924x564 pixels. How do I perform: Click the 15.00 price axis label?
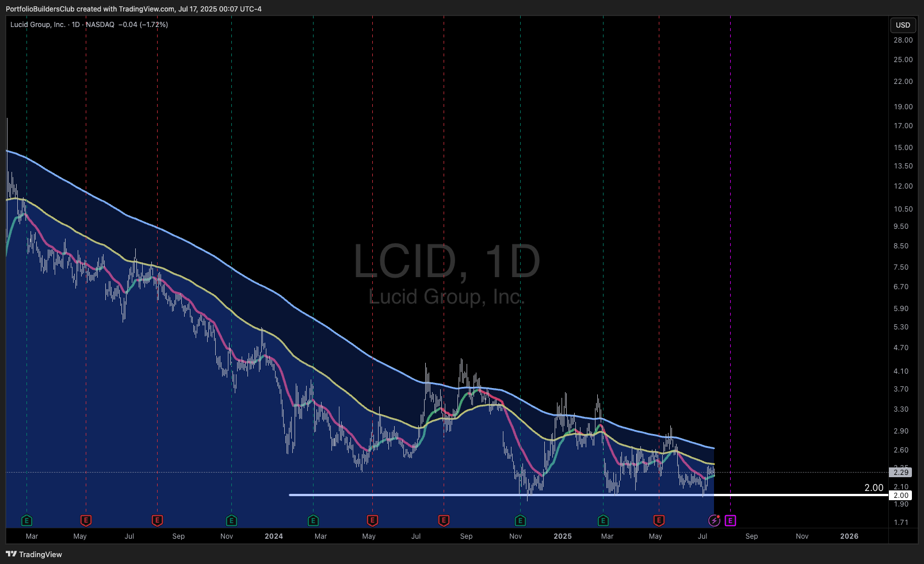point(903,148)
